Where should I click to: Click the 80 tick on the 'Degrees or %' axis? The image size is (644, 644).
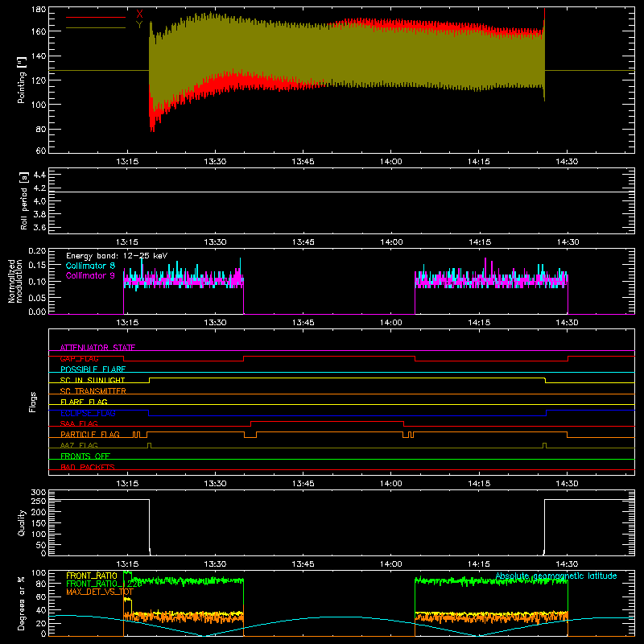click(x=41, y=584)
